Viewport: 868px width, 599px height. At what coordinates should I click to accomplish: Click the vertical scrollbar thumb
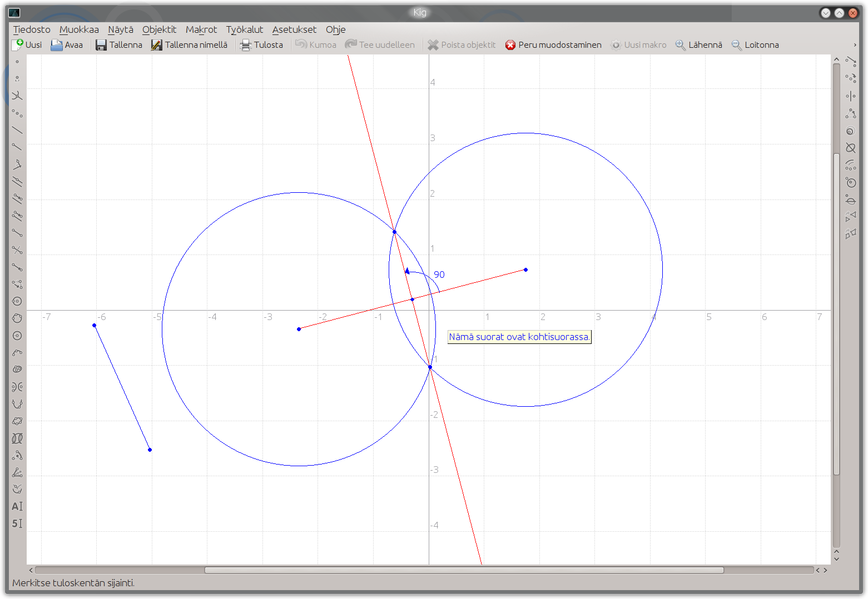tap(836, 313)
